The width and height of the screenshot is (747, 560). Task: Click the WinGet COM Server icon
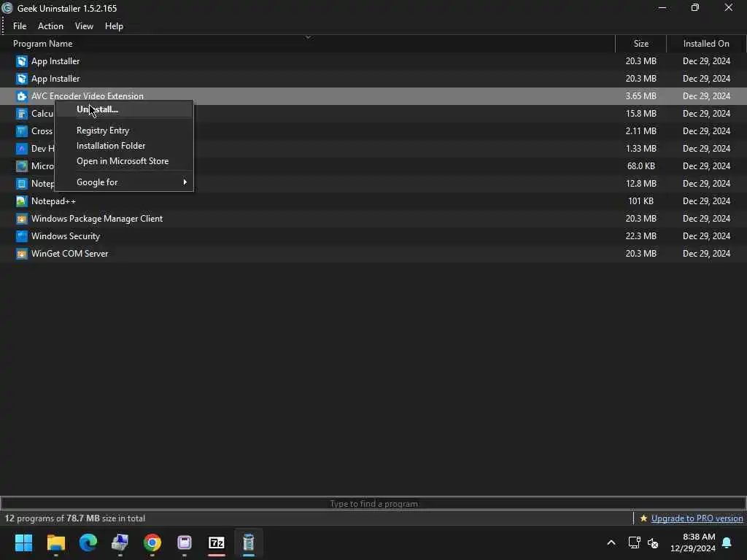click(x=21, y=254)
